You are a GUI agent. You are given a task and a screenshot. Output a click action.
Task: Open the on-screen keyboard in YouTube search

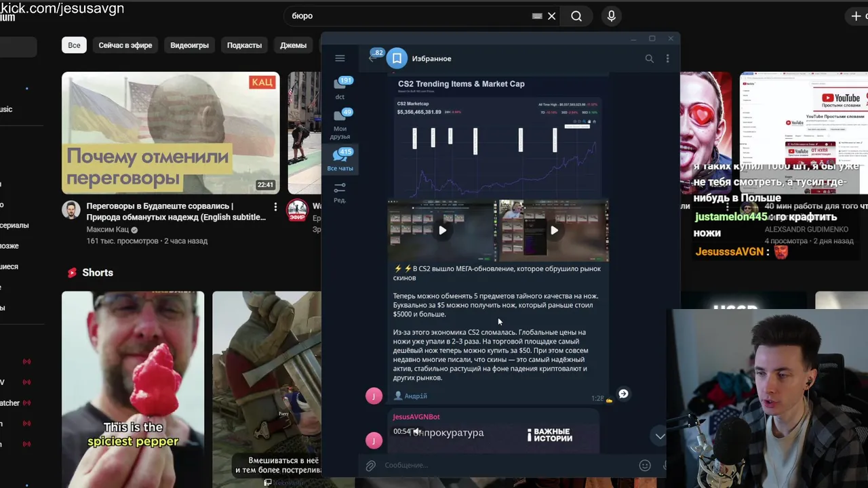tap(537, 16)
